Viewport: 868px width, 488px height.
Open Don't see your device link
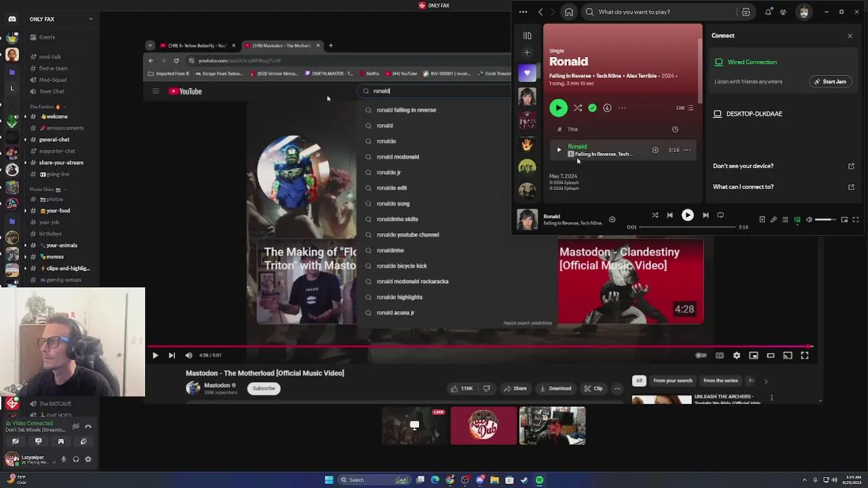(783, 166)
